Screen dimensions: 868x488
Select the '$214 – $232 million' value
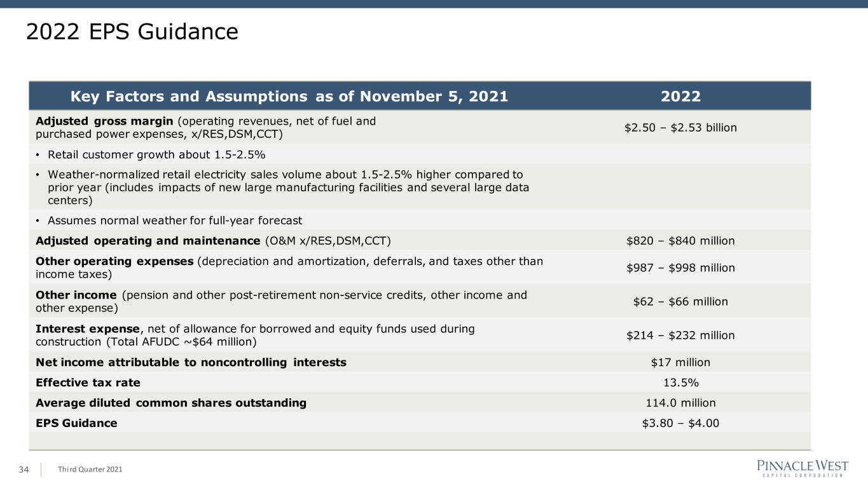point(680,335)
